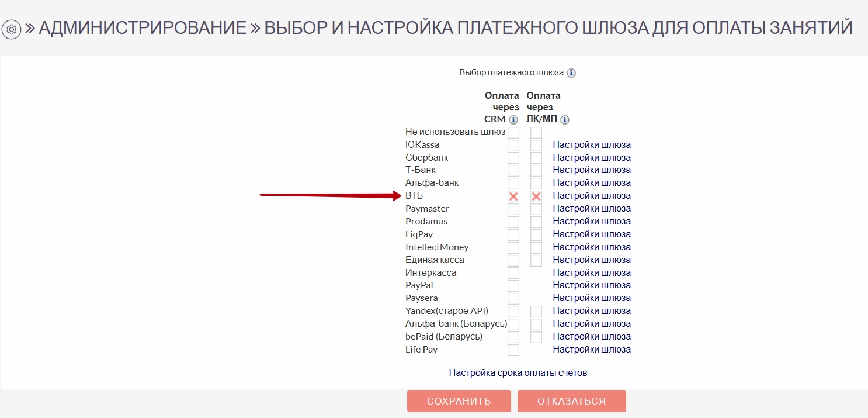Enable ЛК/МП payment for bePaid (Беларусь)
868x418 pixels.
(536, 337)
